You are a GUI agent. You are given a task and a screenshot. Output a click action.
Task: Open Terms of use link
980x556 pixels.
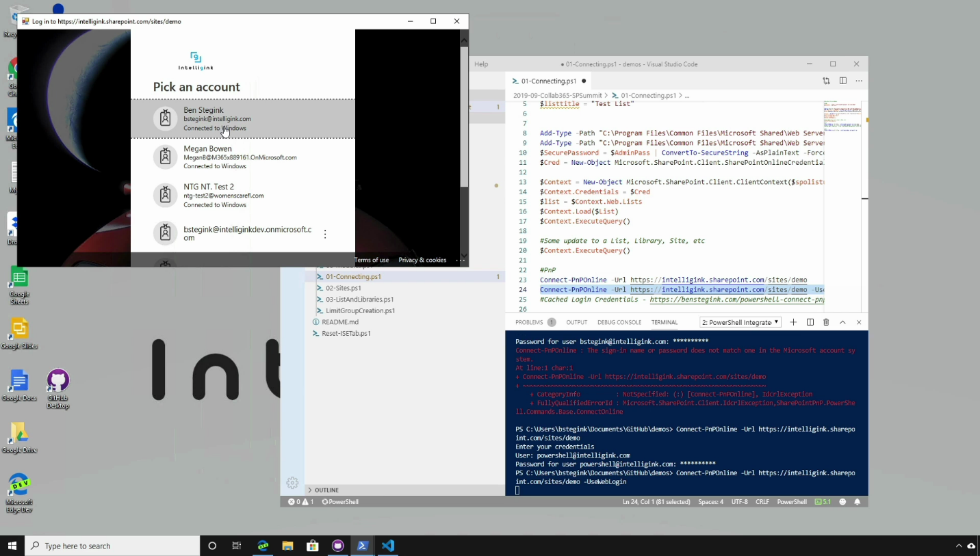pyautogui.click(x=372, y=260)
